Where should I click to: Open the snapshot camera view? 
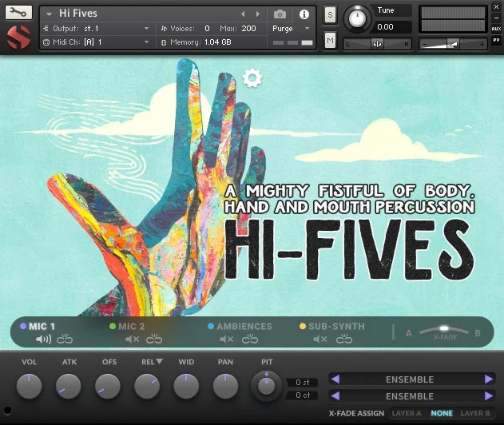[280, 14]
